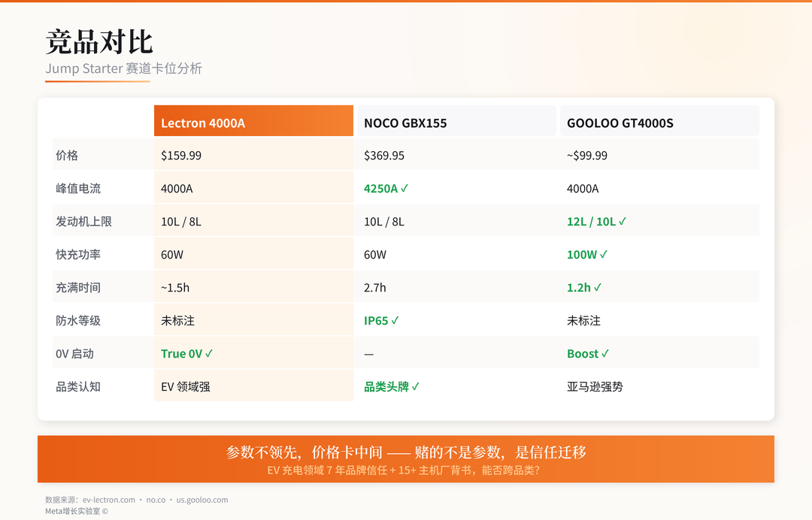Click the NOCO GBX155 column header
This screenshot has height=520, width=812.
[457, 121]
